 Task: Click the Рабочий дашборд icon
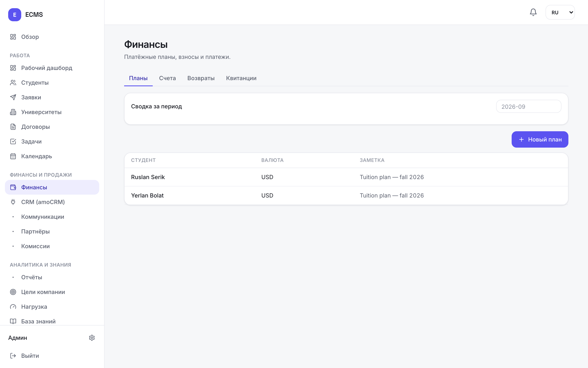[13, 68]
